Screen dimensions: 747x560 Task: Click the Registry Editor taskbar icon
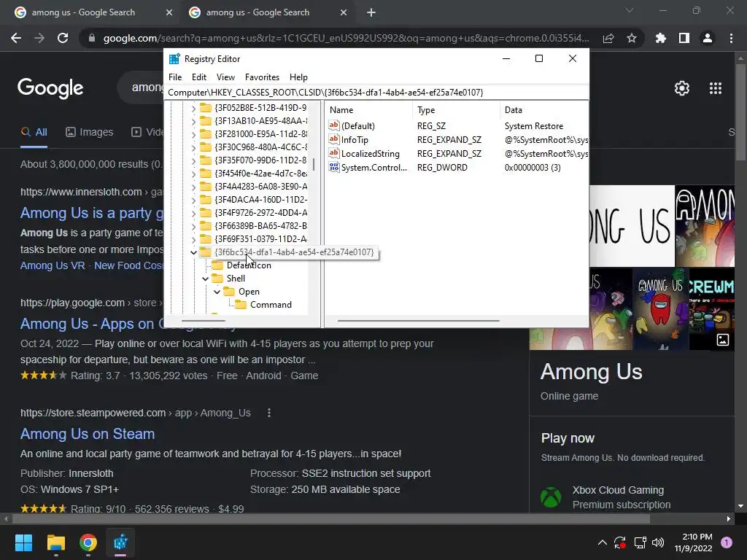coord(120,542)
